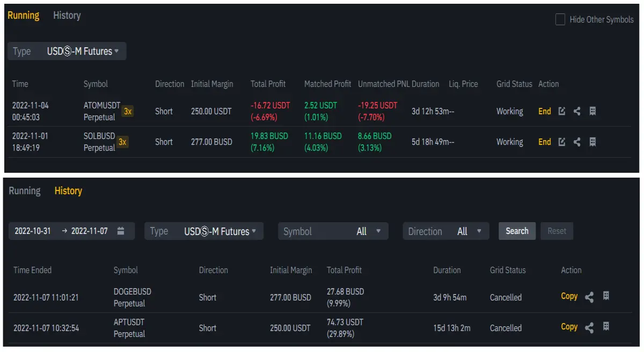The width and height of the screenshot is (644, 352).
Task: View details icon for APTUSDT history row
Action: coord(606,326)
